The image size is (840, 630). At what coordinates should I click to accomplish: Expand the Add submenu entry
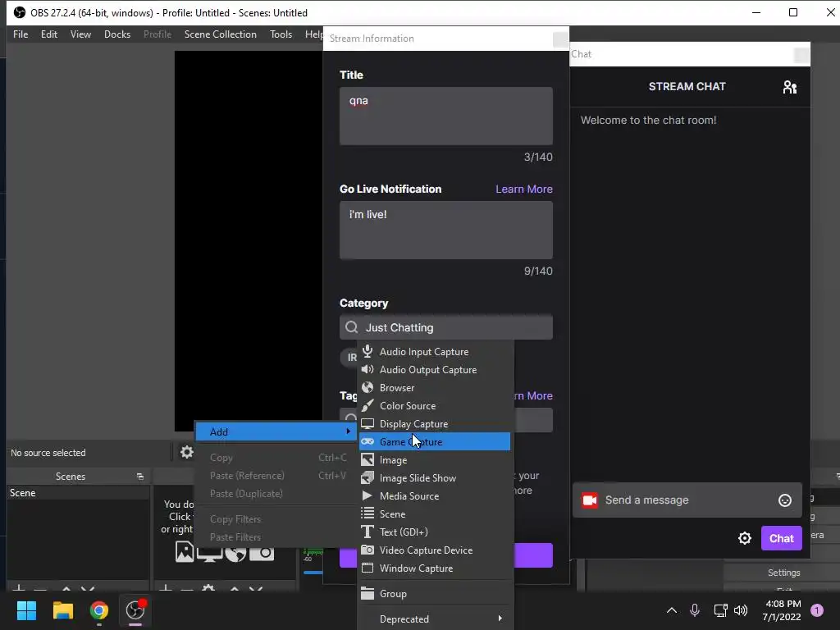(276, 431)
